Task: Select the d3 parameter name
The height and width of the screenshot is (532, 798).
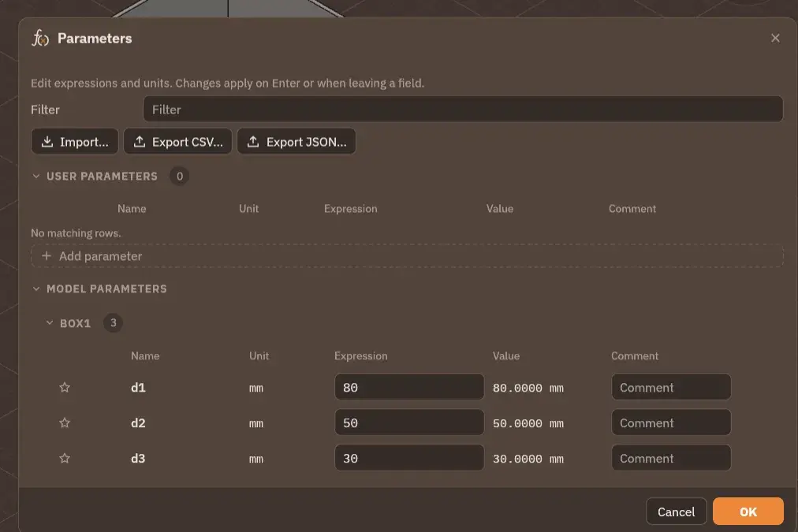Action: pos(138,459)
